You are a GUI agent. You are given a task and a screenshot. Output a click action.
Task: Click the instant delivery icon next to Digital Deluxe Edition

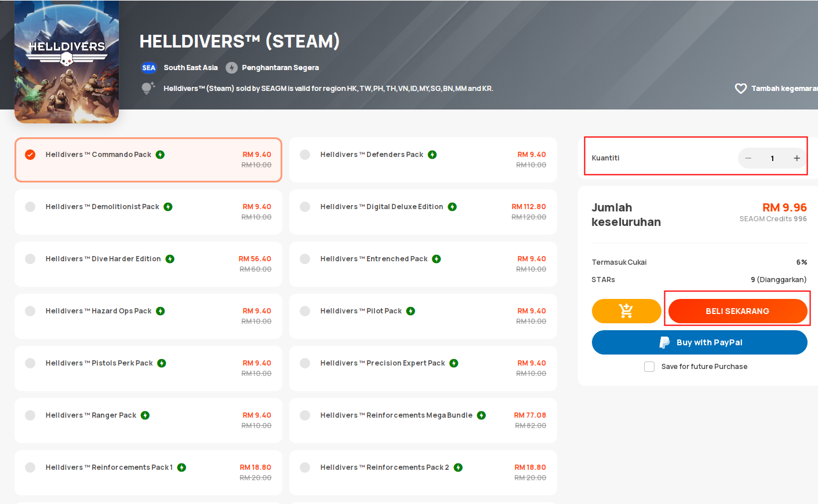tap(452, 207)
